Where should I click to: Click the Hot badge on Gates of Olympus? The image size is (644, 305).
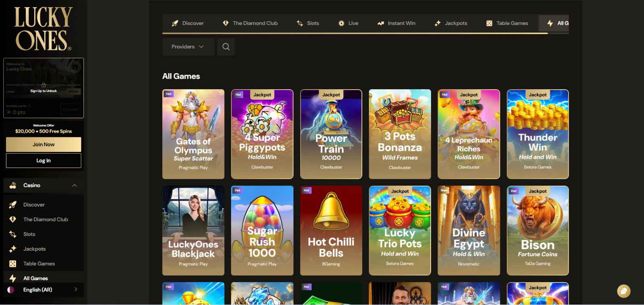click(x=169, y=94)
